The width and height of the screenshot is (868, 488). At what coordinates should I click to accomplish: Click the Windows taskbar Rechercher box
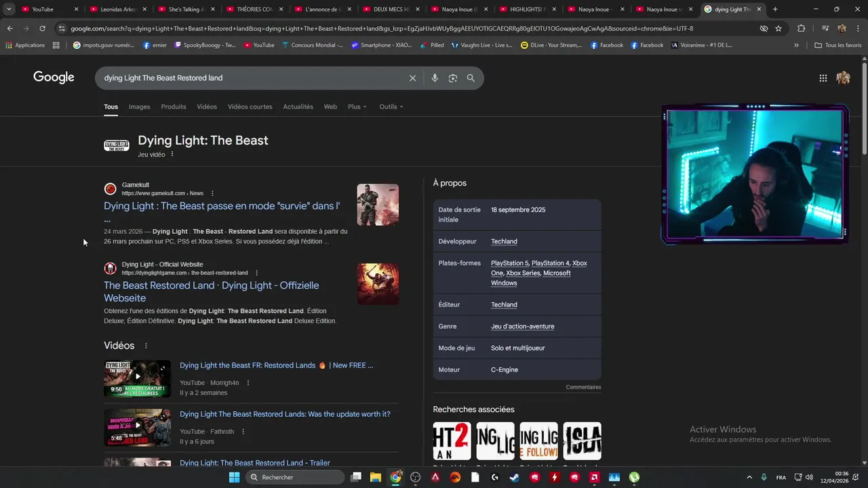click(x=295, y=477)
